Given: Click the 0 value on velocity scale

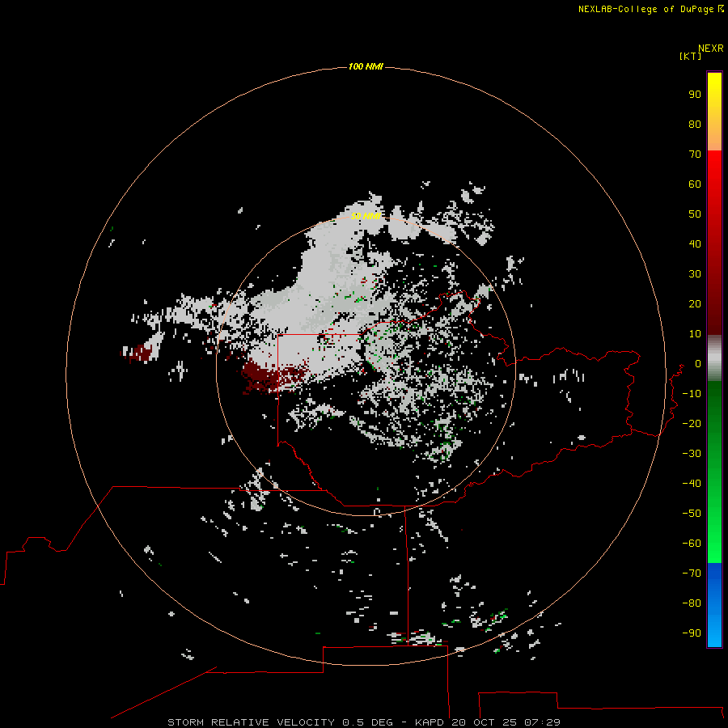Looking at the screenshot, I should pos(698,364).
